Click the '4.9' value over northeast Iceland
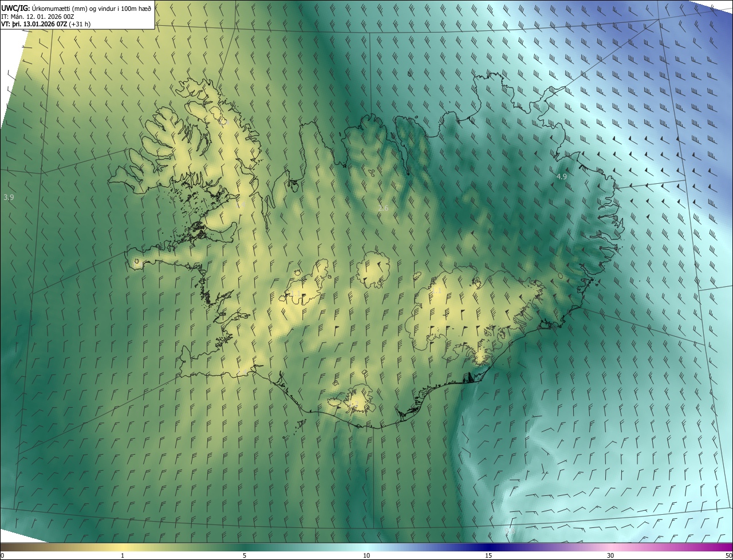 coord(562,177)
